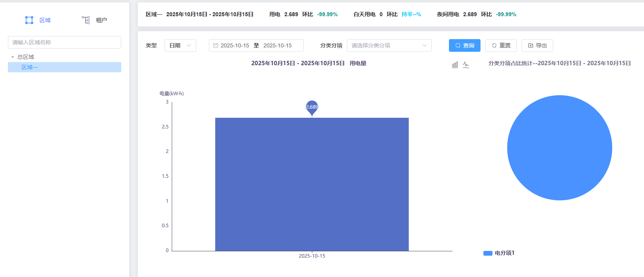The image size is (644, 277).
Task: Open the 日期 type dropdown
Action: click(180, 45)
